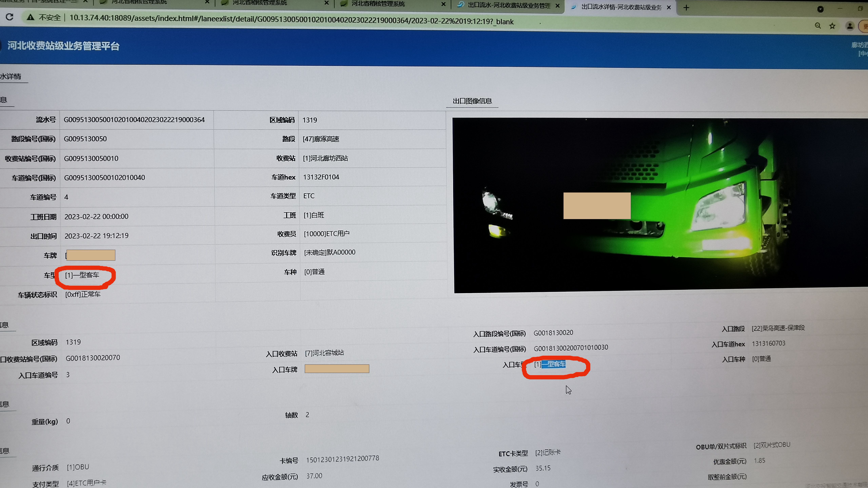Select toll station code G0095130050010
The image size is (868, 488).
(91, 159)
